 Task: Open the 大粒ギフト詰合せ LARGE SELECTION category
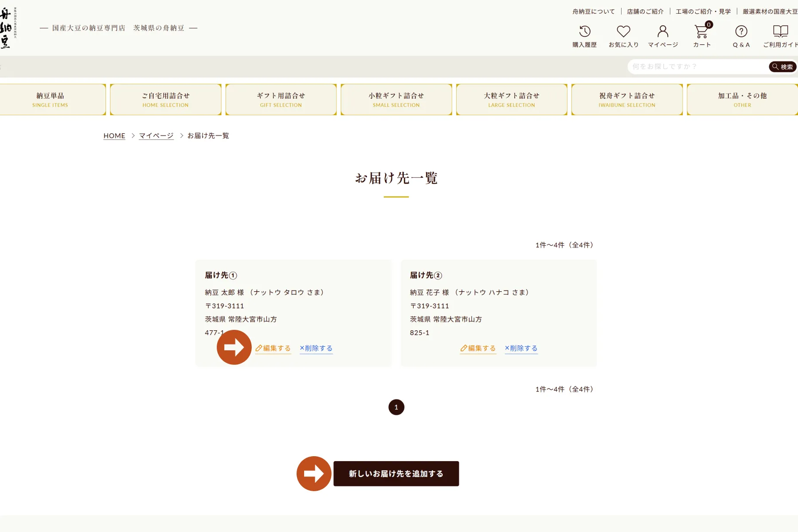512,100
